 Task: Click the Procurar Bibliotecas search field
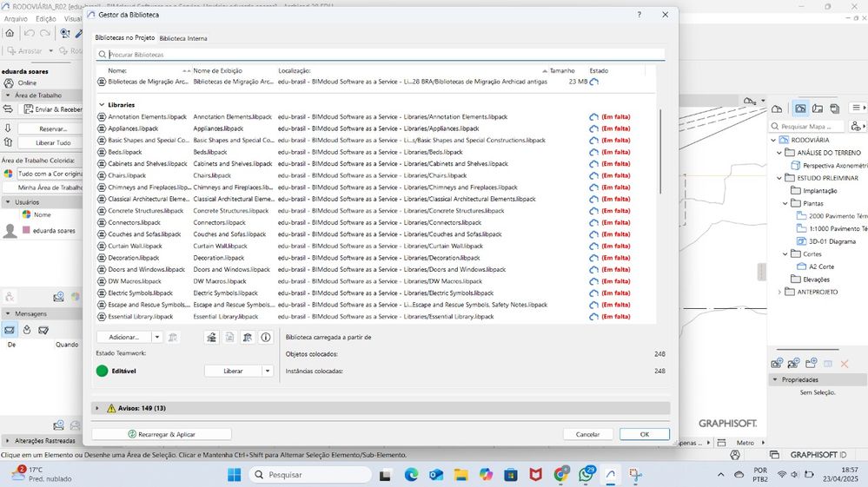click(381, 55)
